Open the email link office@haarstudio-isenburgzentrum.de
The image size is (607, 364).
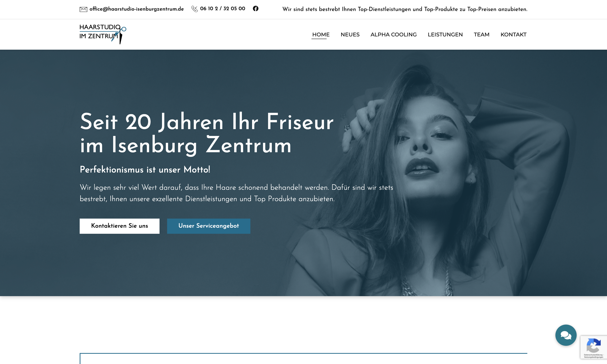coord(136,9)
